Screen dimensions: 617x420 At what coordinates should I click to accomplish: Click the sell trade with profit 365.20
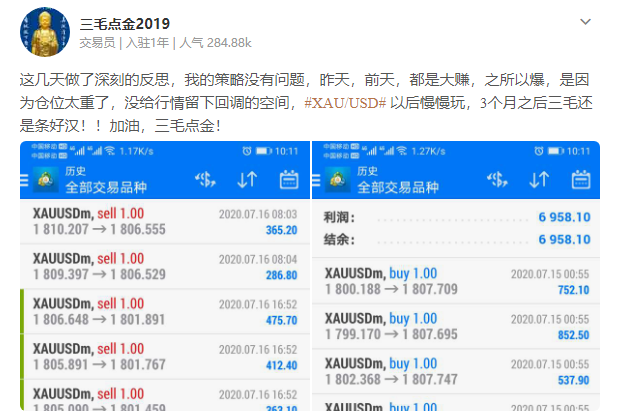tap(165, 221)
